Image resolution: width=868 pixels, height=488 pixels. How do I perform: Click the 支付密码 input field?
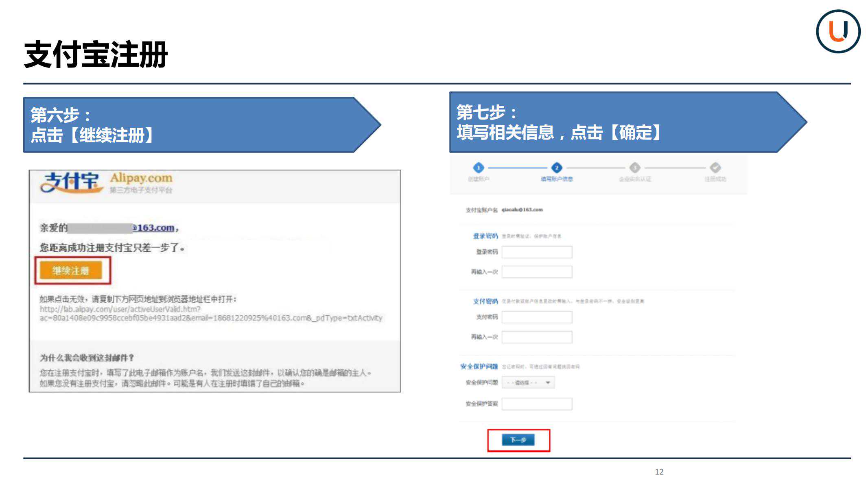537,317
